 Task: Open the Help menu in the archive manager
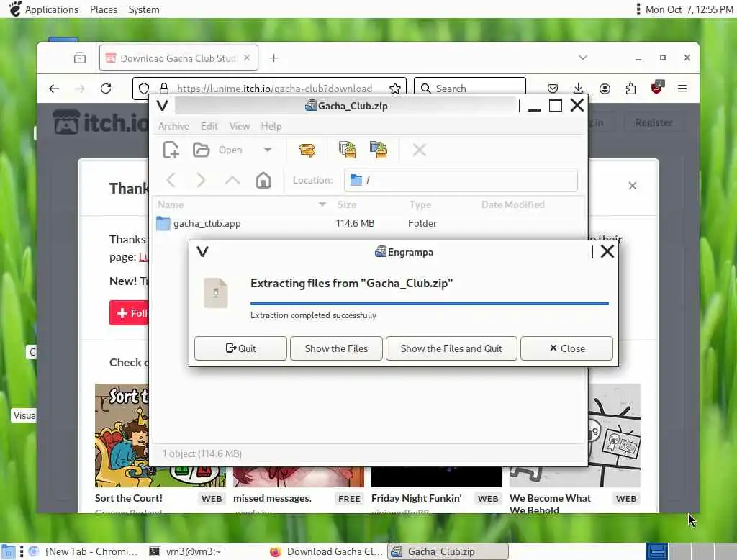(271, 126)
